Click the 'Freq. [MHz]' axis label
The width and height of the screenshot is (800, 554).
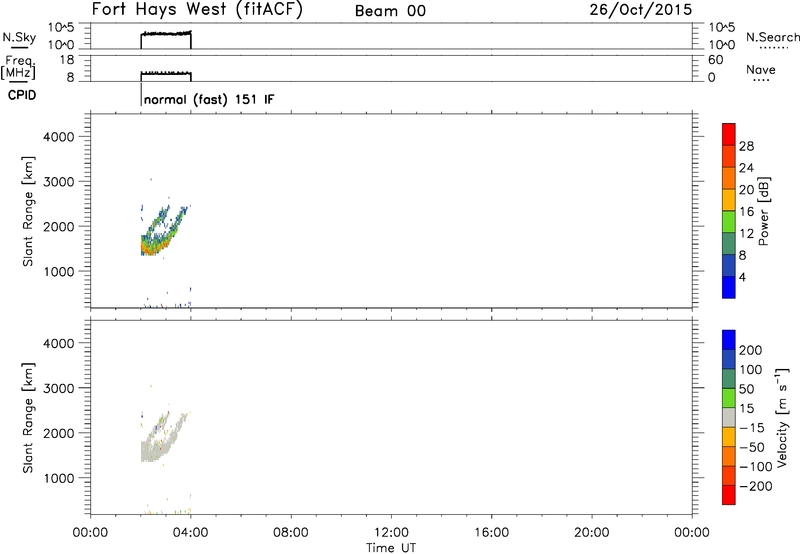[19, 68]
